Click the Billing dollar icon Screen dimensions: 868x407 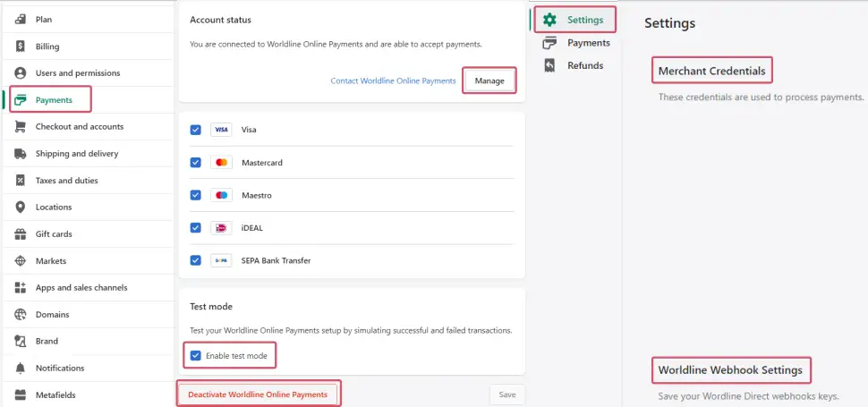point(20,47)
